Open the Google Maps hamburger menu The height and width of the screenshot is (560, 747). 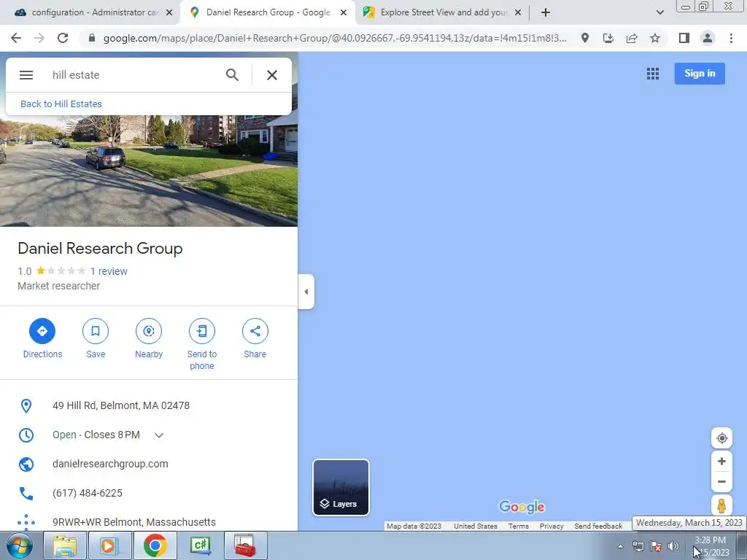(x=26, y=75)
